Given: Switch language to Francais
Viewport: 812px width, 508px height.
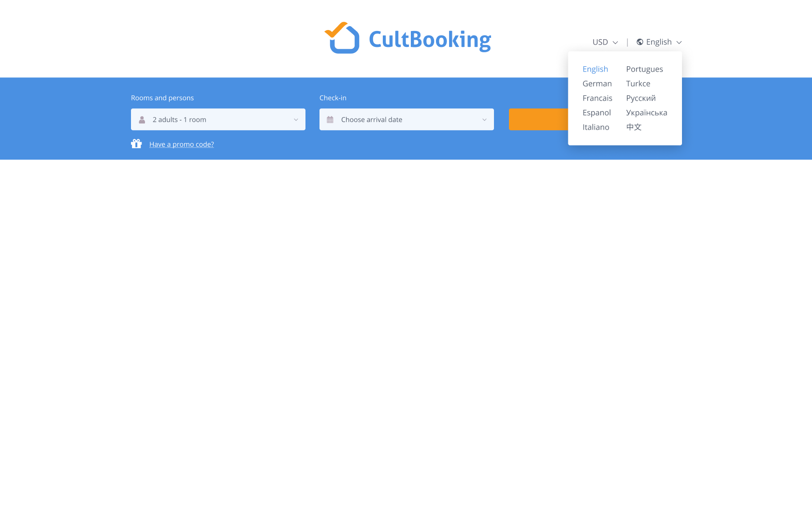Looking at the screenshot, I should point(597,98).
